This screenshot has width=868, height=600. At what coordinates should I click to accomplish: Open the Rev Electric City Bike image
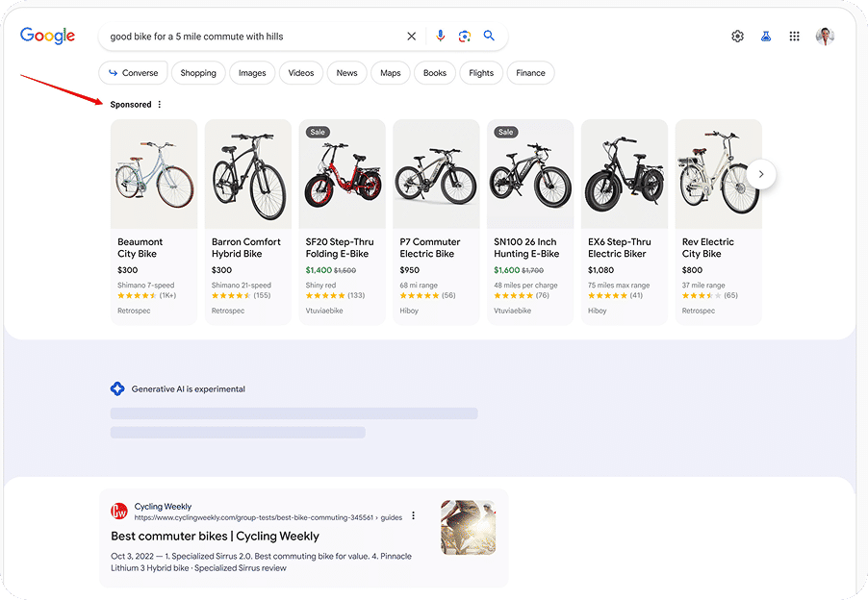point(719,174)
